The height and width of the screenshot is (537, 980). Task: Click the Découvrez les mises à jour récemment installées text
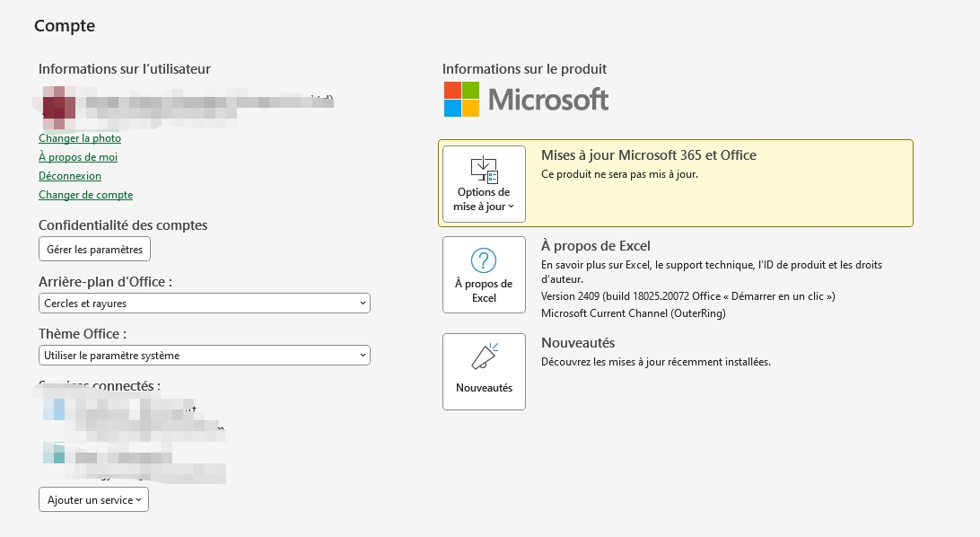(656, 362)
